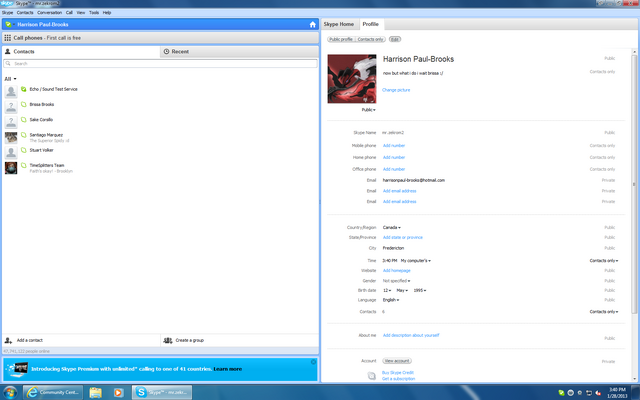The image size is (640, 400).
Task: Open the Country/Region Canada dropdown
Action: (x=391, y=227)
